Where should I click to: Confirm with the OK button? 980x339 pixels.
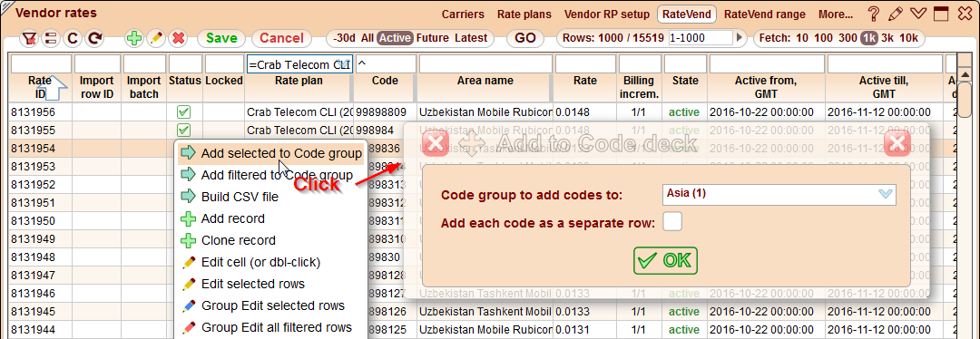[x=666, y=260]
